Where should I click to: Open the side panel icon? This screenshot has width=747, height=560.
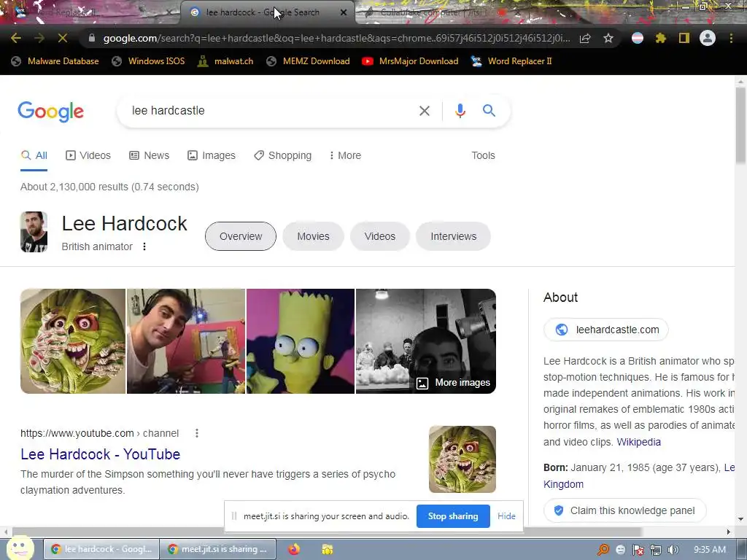click(x=684, y=38)
